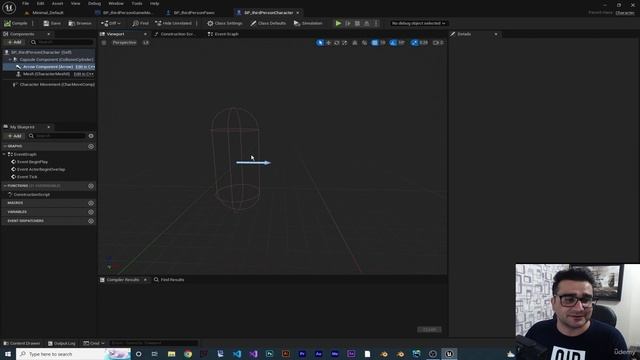The width and height of the screenshot is (640, 360).
Task: Close the BP_ThirdPersonCharacter tab
Action: coord(298,13)
